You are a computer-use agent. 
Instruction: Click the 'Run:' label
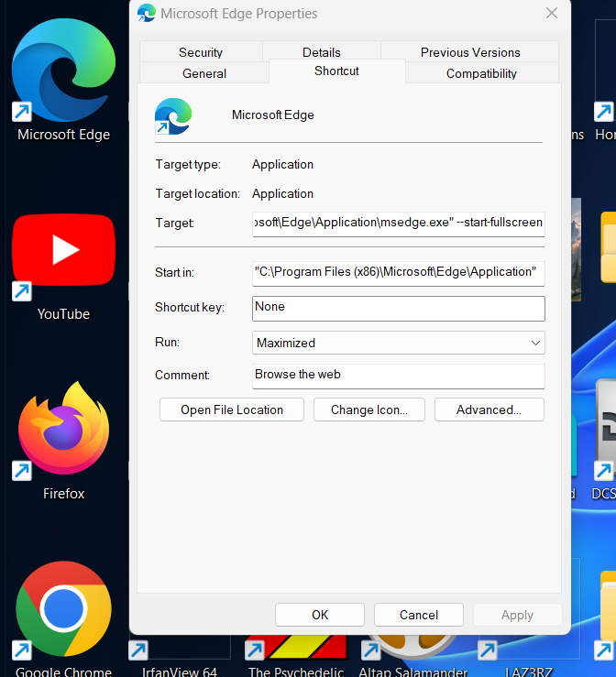coord(167,343)
